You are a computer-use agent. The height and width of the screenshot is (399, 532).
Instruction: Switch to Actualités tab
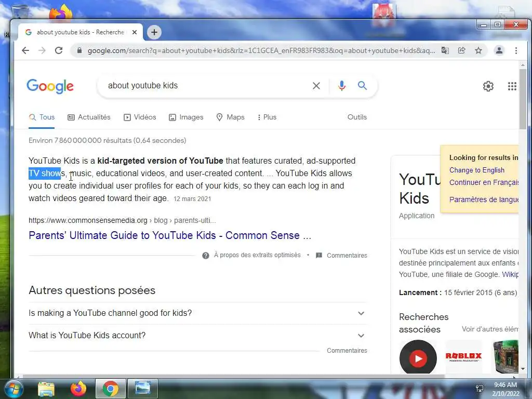(89, 117)
